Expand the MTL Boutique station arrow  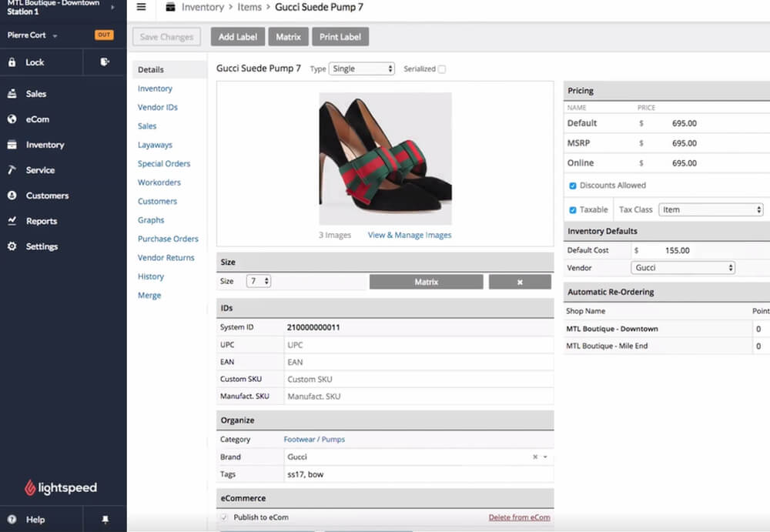[112, 7]
